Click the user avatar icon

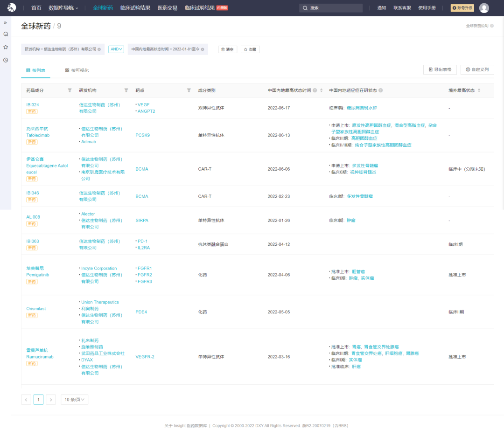tap(484, 8)
